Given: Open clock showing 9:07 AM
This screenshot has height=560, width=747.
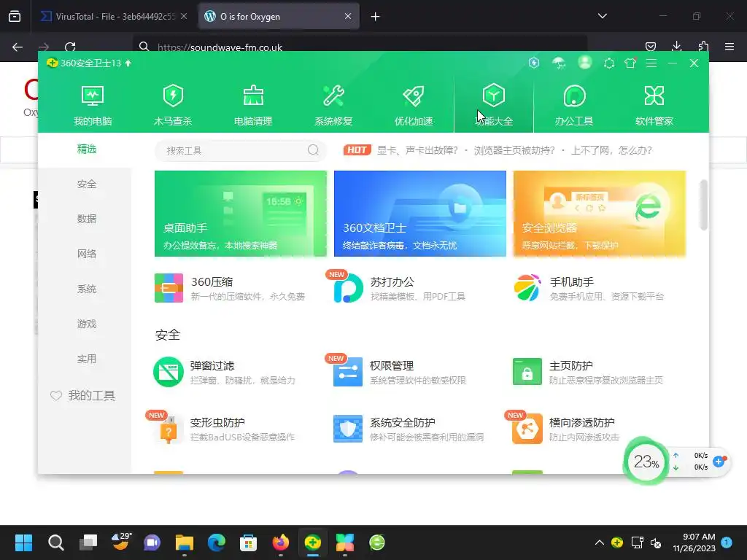Looking at the screenshot, I should coord(694,542).
